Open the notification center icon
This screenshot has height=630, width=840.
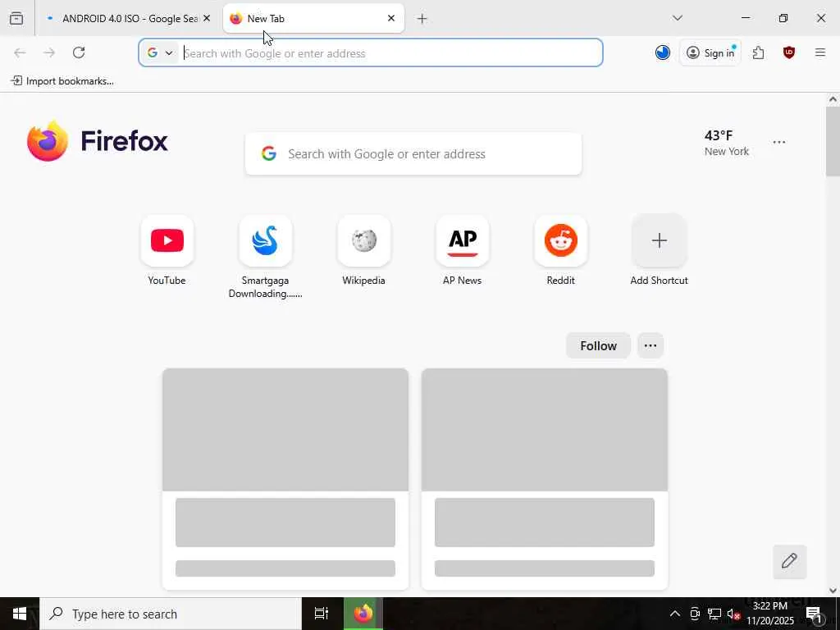814,614
